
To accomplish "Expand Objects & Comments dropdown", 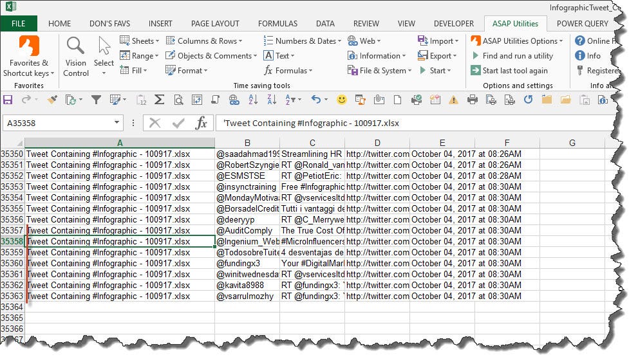I will (211, 56).
